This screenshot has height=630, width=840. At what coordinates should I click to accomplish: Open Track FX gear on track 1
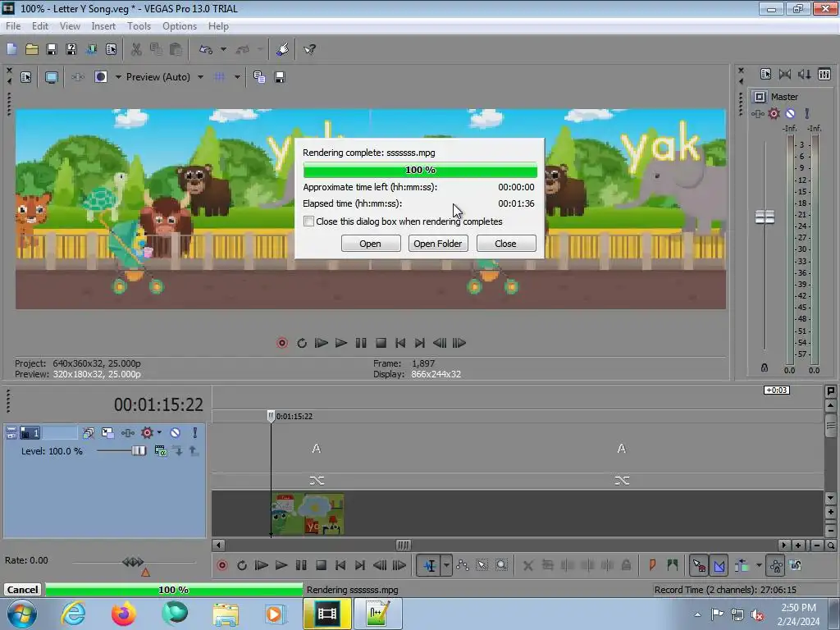(147, 432)
